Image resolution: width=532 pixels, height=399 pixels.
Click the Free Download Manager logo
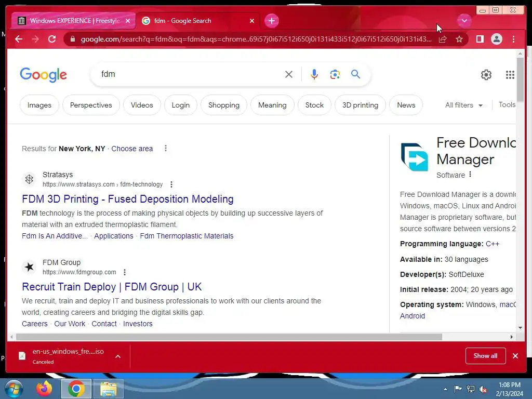[x=415, y=157]
